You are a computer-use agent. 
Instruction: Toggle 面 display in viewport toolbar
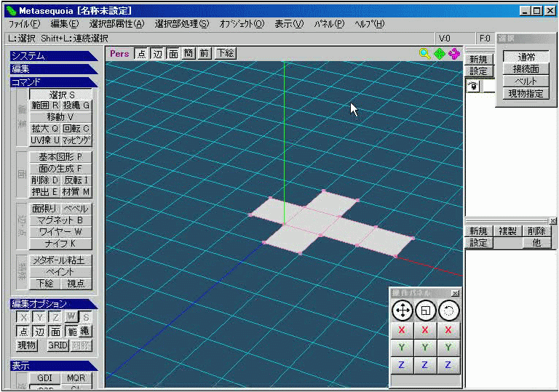click(x=173, y=54)
